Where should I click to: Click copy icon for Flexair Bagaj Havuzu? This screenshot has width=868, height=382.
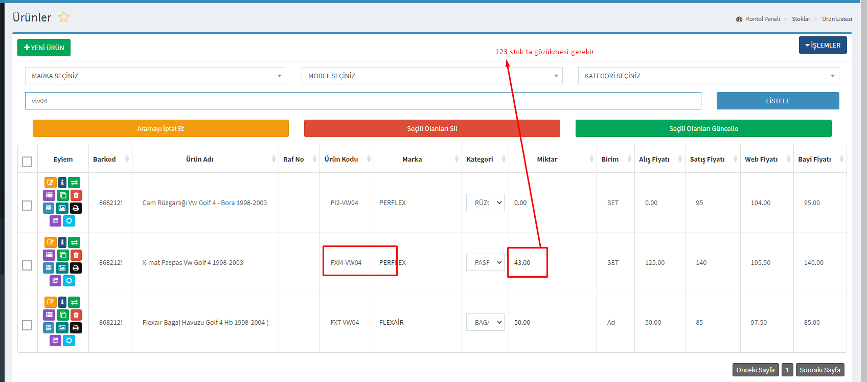[x=62, y=315]
